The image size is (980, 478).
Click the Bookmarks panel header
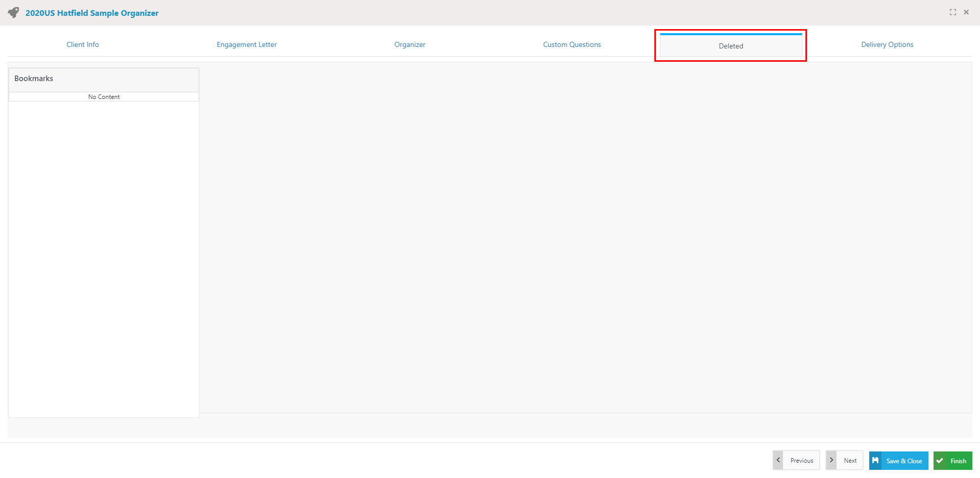click(104, 80)
